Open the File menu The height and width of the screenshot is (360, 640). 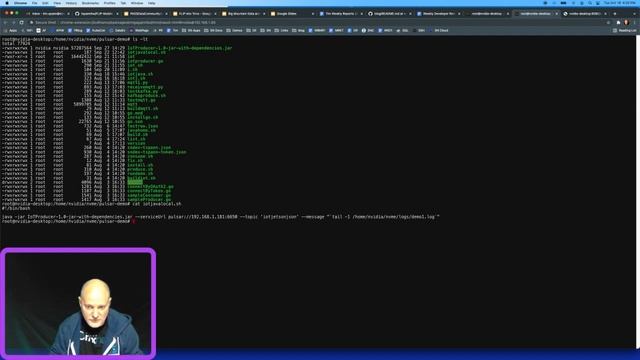pyautogui.click(x=35, y=3)
